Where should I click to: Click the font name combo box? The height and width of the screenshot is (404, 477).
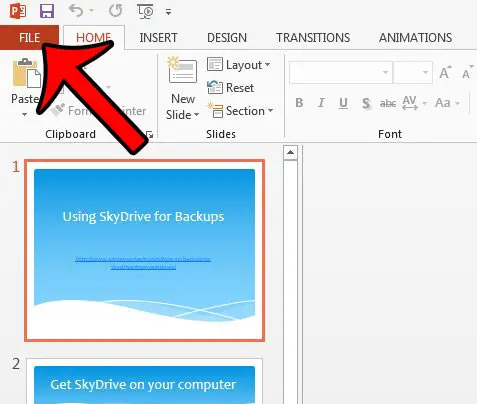click(341, 72)
